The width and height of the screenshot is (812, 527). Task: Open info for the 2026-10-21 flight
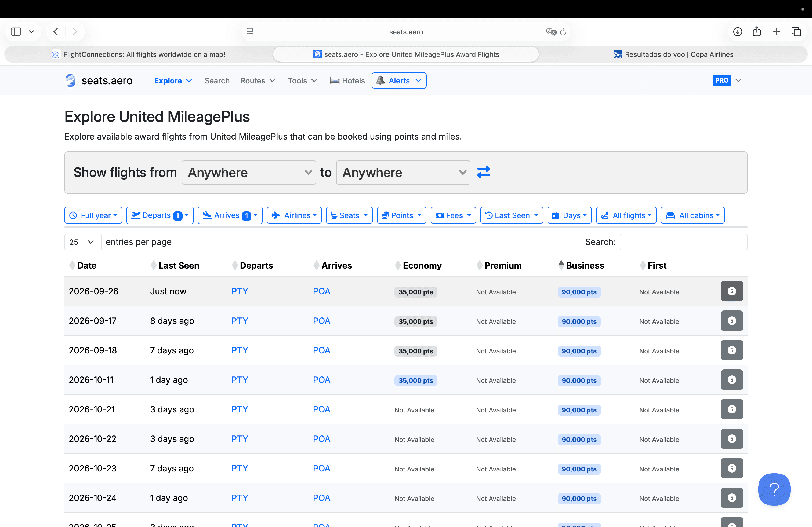[x=731, y=409]
